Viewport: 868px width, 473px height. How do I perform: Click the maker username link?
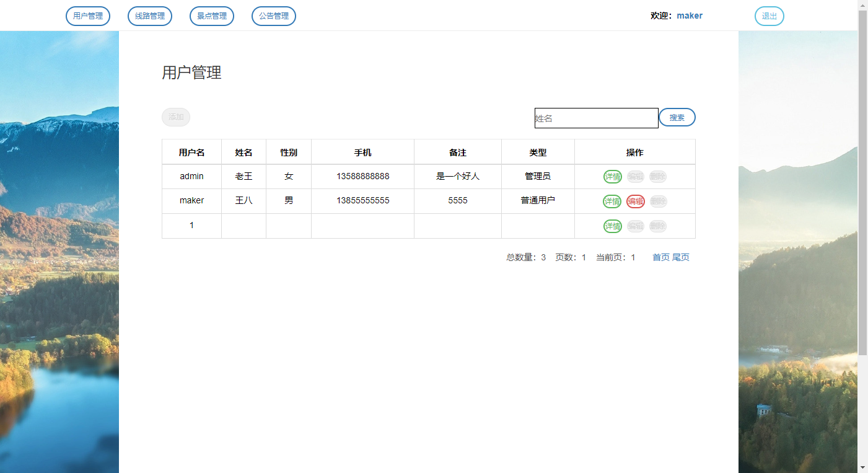[690, 15]
